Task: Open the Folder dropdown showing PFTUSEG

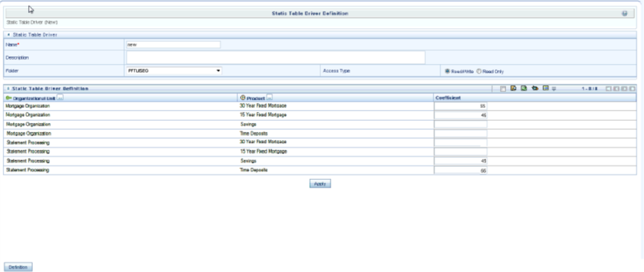Action: [x=174, y=71]
